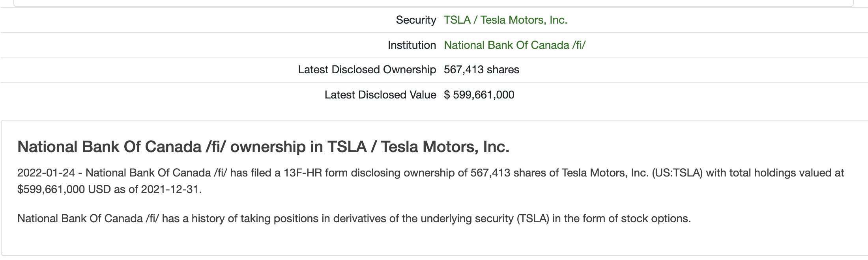Click the 2022-01-24 filing date text
Image resolution: width=868 pixels, height=260 pixels.
pyautogui.click(x=45, y=173)
